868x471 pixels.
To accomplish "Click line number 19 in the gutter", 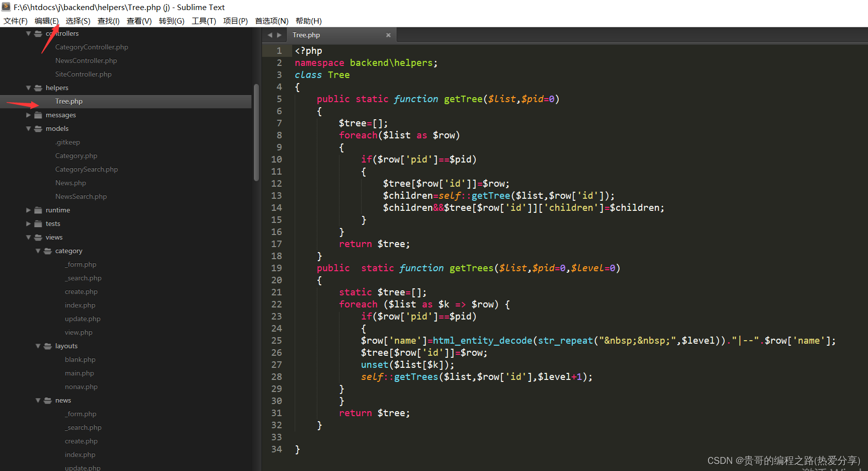I will [x=277, y=268].
